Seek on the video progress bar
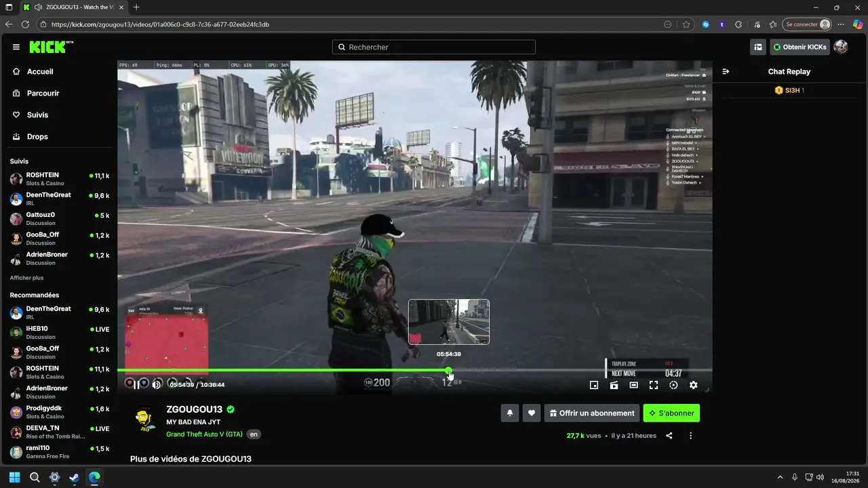This screenshot has width=868, height=488. [414, 370]
